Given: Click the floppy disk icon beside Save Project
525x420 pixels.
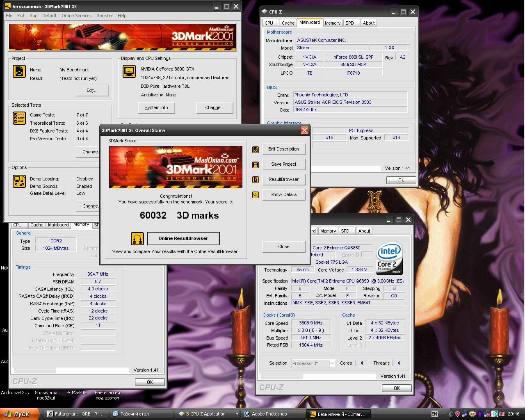Looking at the screenshot, I should (x=256, y=164).
